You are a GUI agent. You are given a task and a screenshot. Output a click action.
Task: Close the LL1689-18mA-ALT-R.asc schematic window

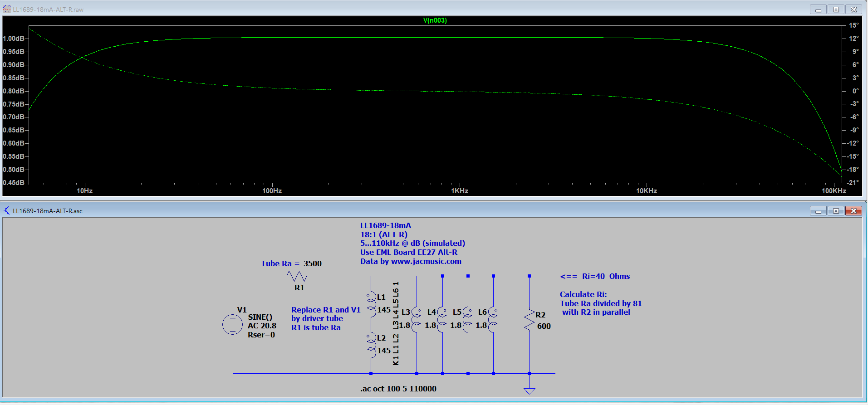853,211
